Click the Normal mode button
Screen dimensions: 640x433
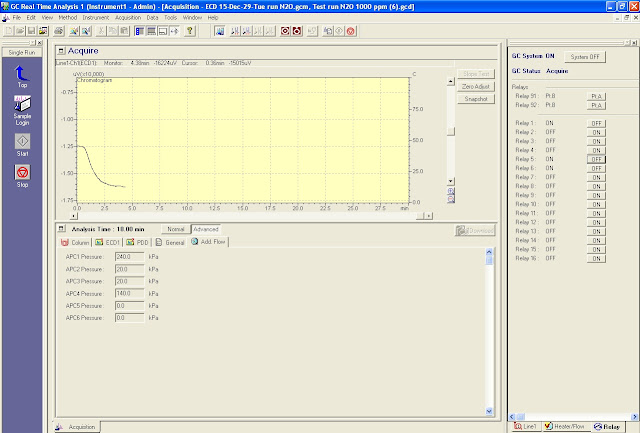(x=176, y=229)
